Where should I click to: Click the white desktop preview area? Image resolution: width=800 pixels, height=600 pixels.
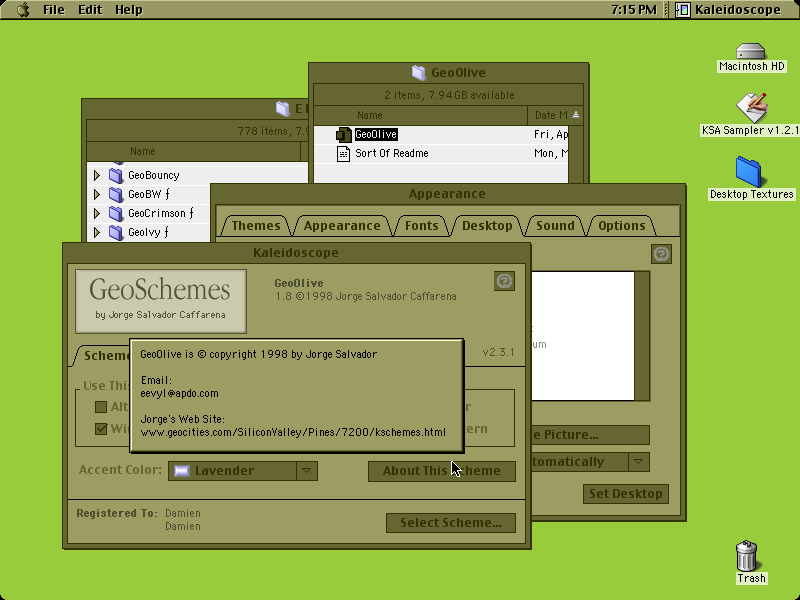coord(583,336)
